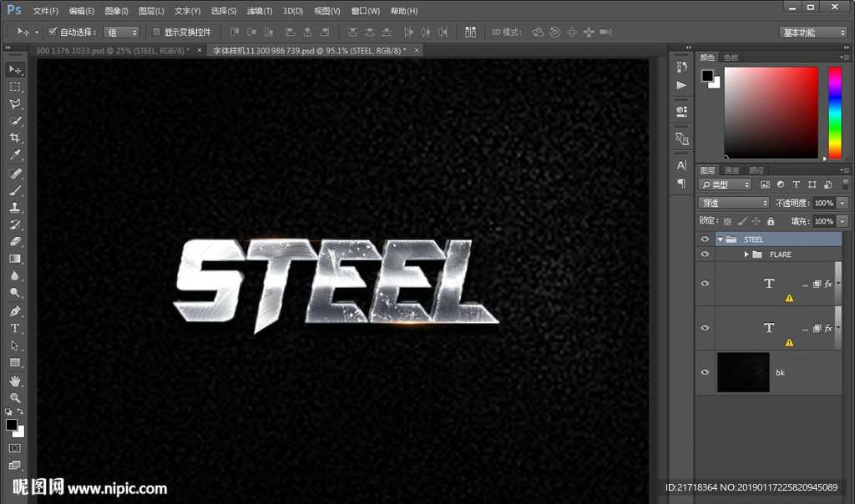Switch to the 通道 panel tab
Viewport: 855px width, 504px height.
[731, 170]
